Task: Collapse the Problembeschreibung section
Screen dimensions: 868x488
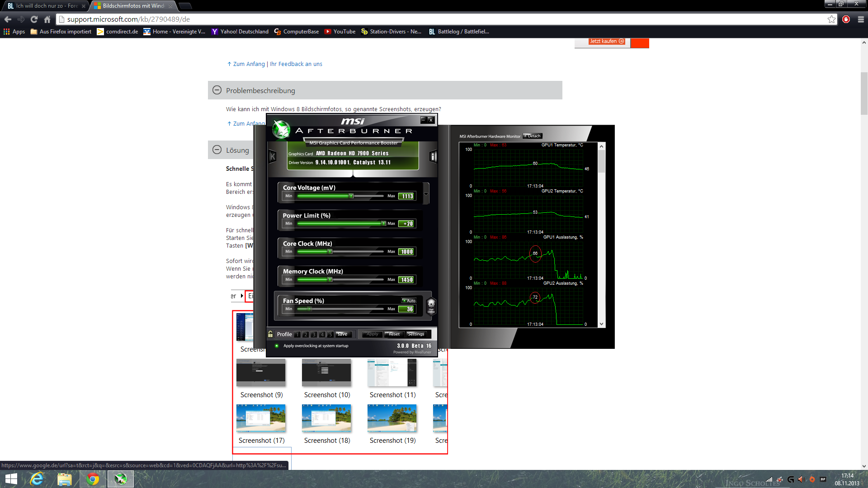Action: pos(217,90)
